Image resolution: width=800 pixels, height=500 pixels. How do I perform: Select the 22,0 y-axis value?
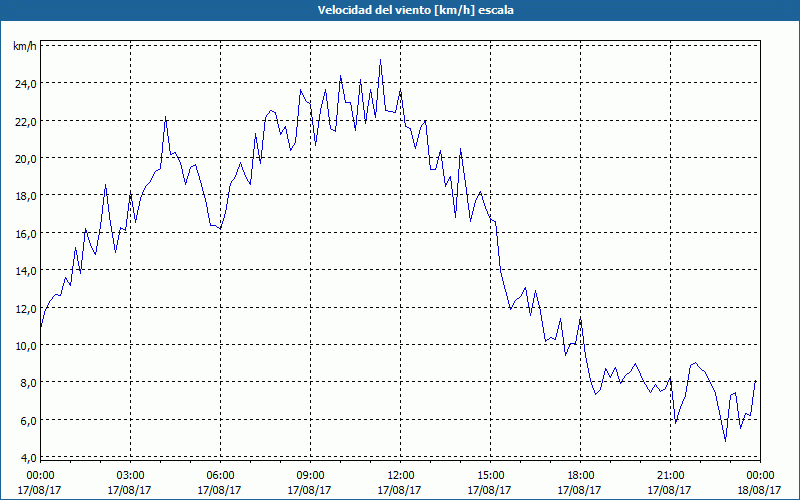coord(25,121)
